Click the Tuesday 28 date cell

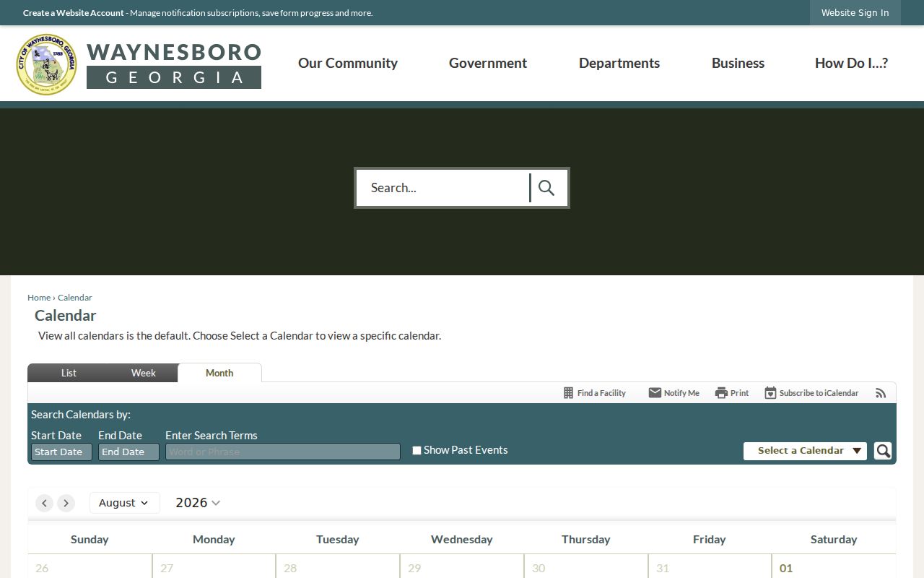click(338, 567)
